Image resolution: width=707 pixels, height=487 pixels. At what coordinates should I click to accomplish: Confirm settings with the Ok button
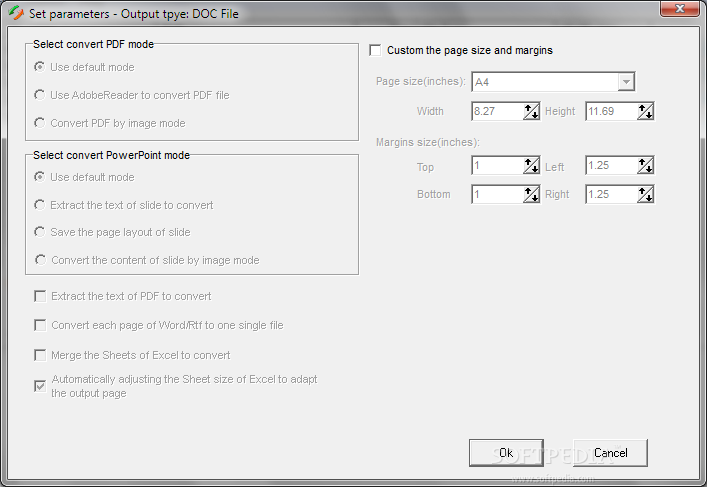506,453
